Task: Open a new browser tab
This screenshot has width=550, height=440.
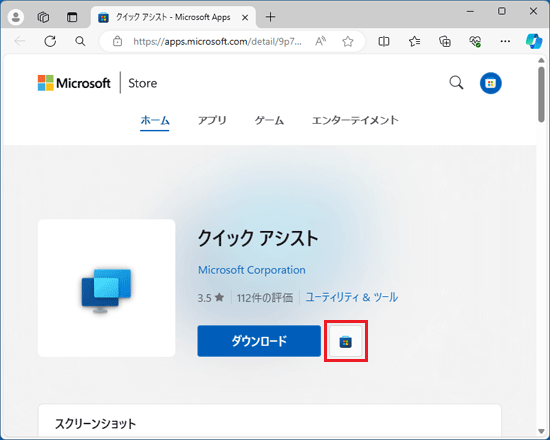Action: 270,17
